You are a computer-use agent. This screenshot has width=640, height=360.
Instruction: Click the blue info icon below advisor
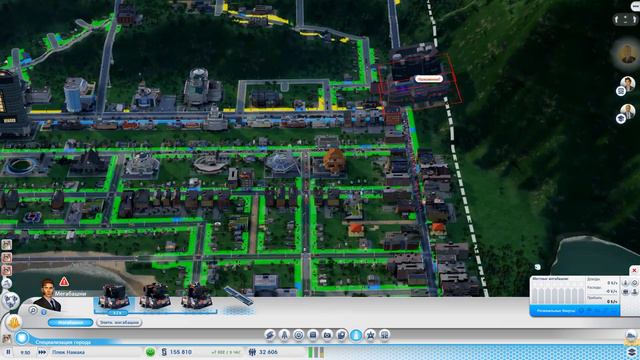tap(44, 312)
